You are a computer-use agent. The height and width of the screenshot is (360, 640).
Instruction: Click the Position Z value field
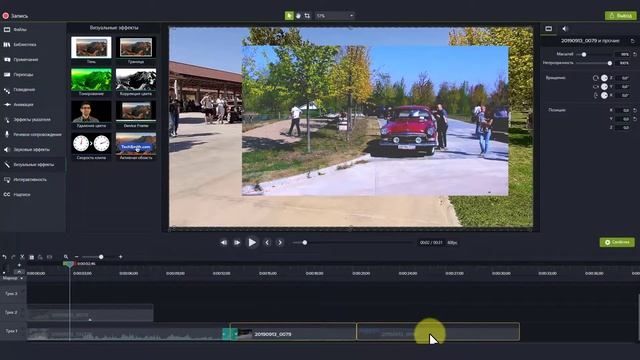[623, 127]
